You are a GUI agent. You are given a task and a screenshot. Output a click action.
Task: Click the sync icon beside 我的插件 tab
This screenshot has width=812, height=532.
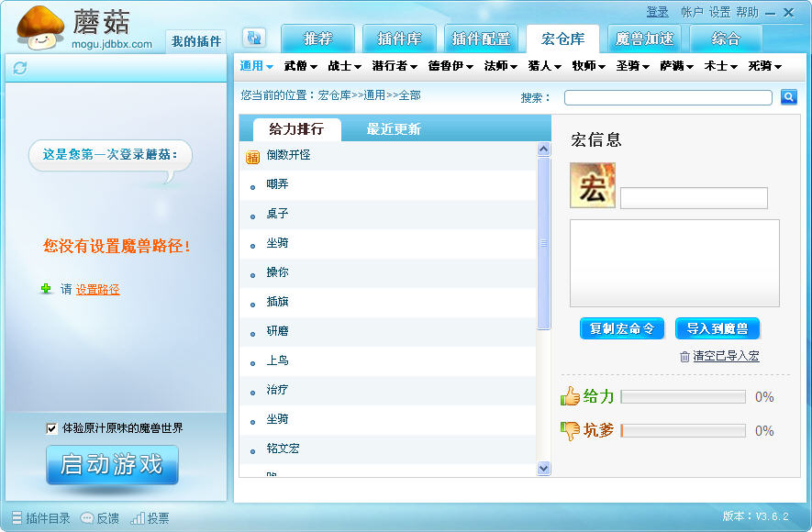254,38
